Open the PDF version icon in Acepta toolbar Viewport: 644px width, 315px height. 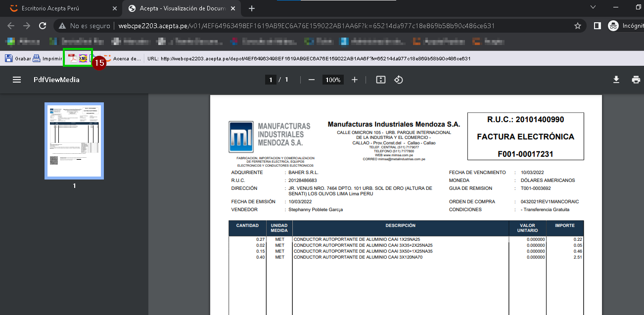(x=72, y=58)
